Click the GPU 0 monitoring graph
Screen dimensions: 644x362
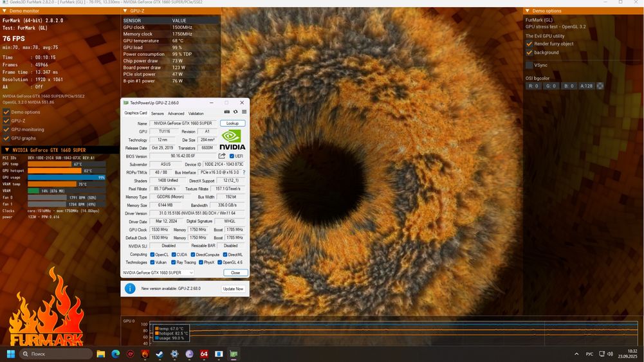393,333
